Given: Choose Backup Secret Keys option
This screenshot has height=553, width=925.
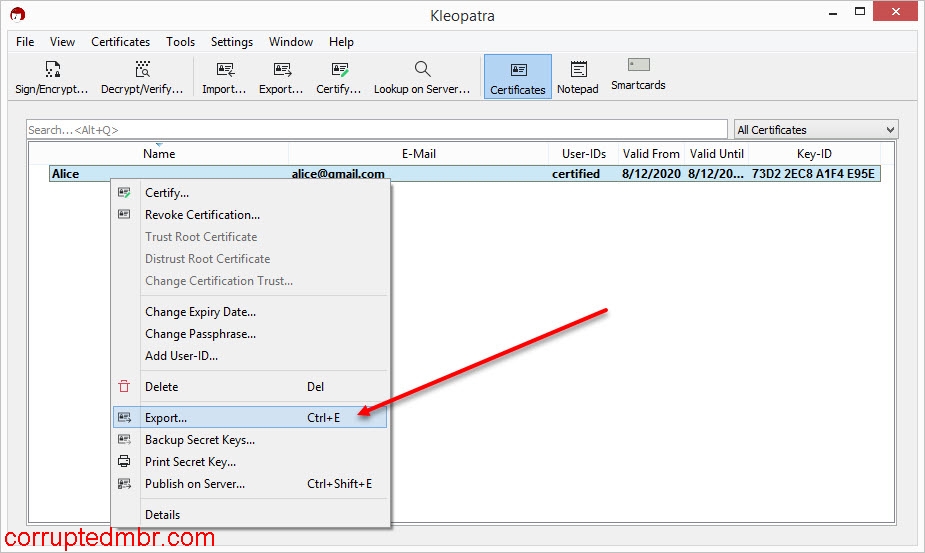Looking at the screenshot, I should point(199,440).
